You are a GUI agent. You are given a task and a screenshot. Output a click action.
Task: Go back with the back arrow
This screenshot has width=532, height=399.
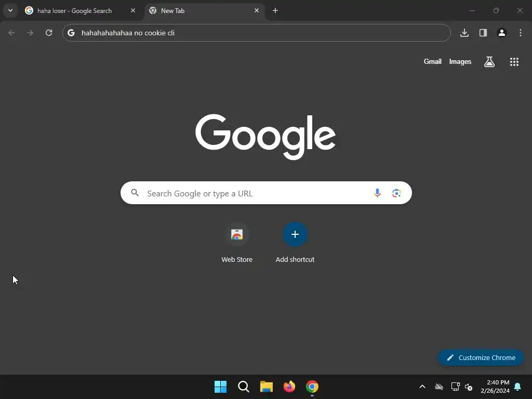pyautogui.click(x=11, y=33)
